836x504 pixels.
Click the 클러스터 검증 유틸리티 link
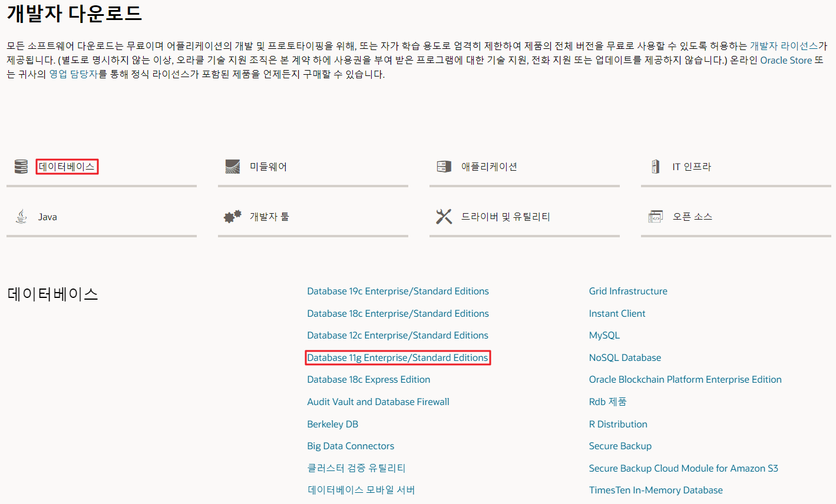[356, 468]
